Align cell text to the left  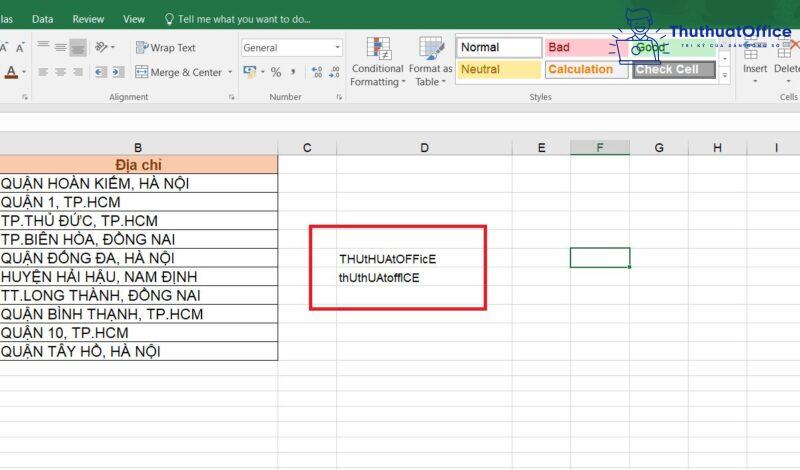click(43, 72)
